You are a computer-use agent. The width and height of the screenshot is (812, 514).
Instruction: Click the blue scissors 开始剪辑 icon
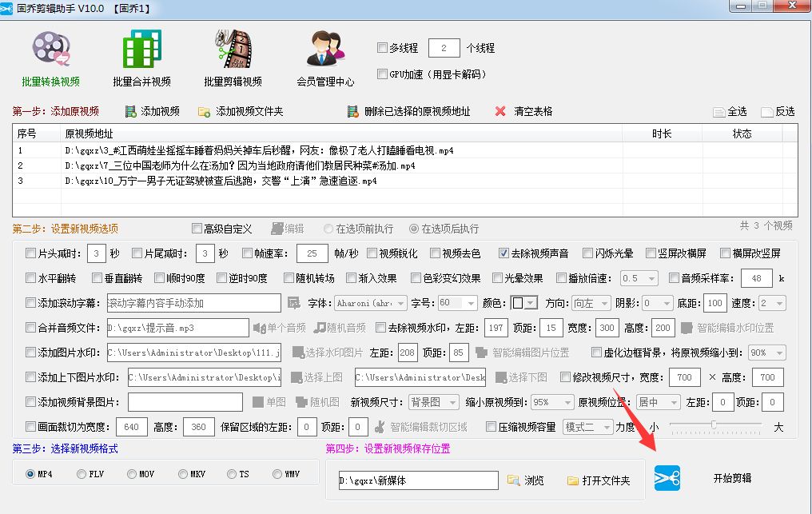[x=667, y=478]
